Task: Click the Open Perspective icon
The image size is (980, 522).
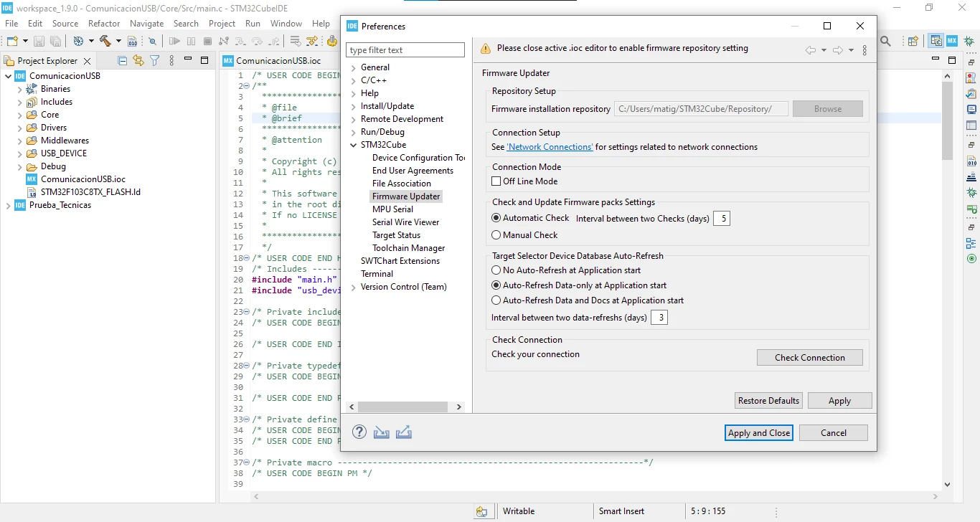Action: (x=913, y=42)
